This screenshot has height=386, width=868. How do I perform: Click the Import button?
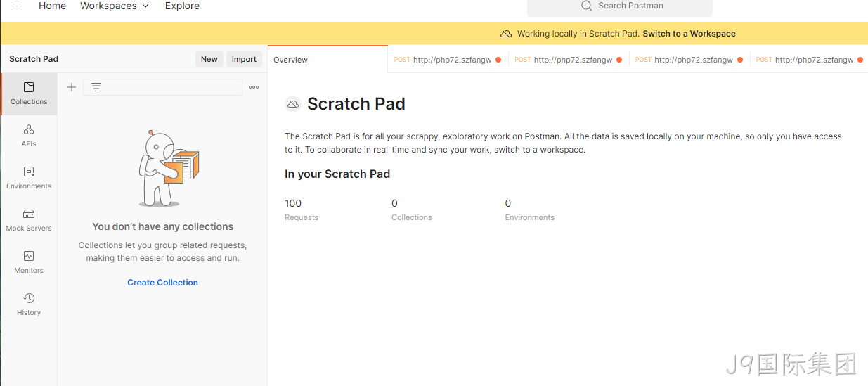click(x=244, y=59)
